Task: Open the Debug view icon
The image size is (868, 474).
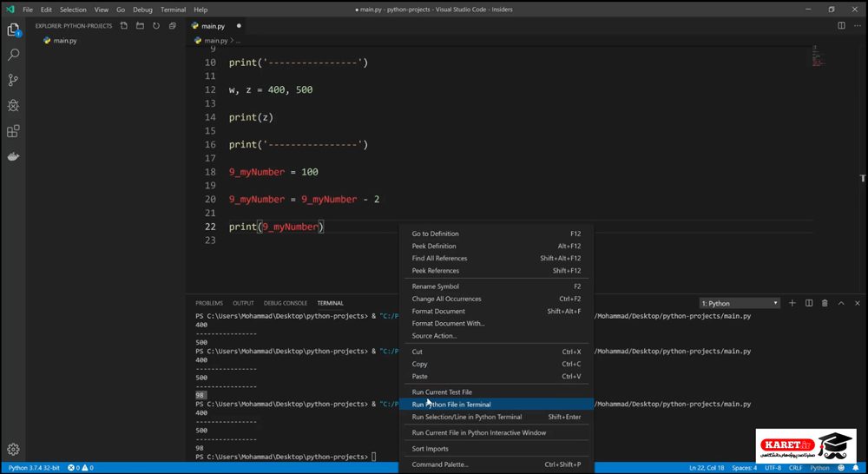Action: [13, 105]
